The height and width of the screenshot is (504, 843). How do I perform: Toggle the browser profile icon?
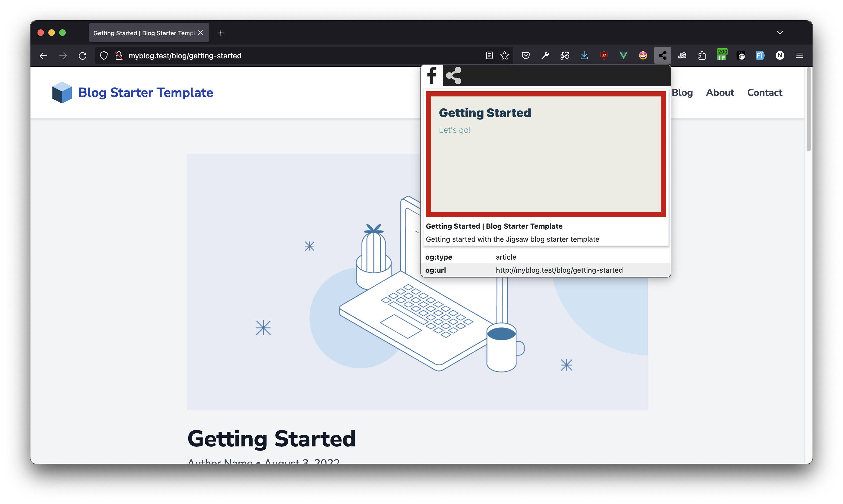(780, 55)
